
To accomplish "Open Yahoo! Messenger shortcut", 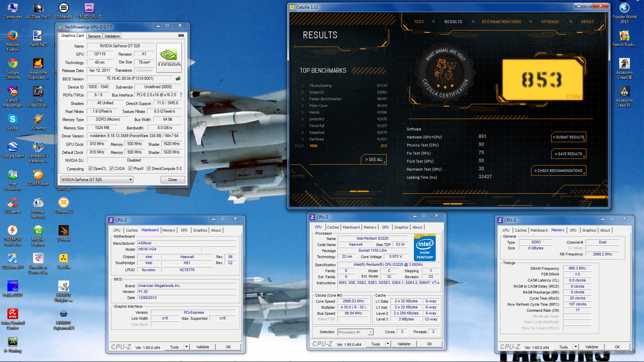I will [x=12, y=97].
